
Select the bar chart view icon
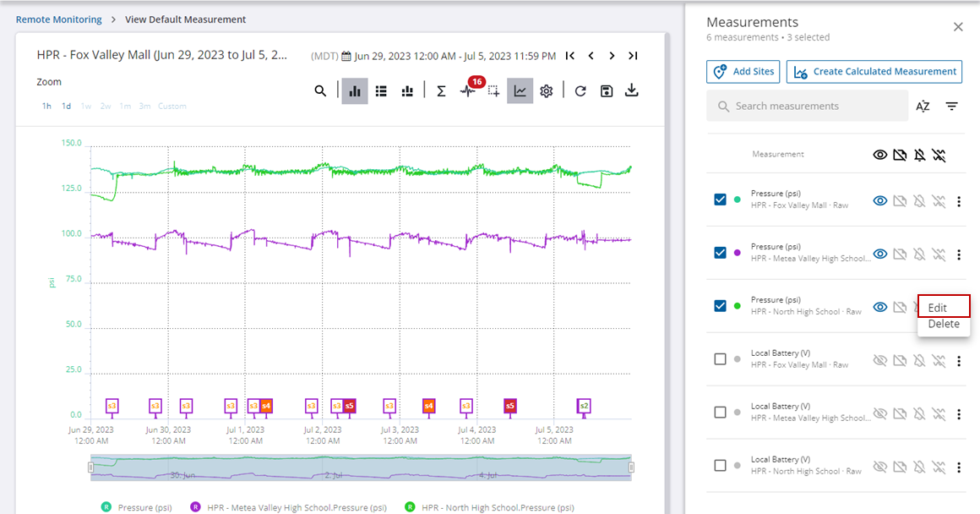pos(355,91)
